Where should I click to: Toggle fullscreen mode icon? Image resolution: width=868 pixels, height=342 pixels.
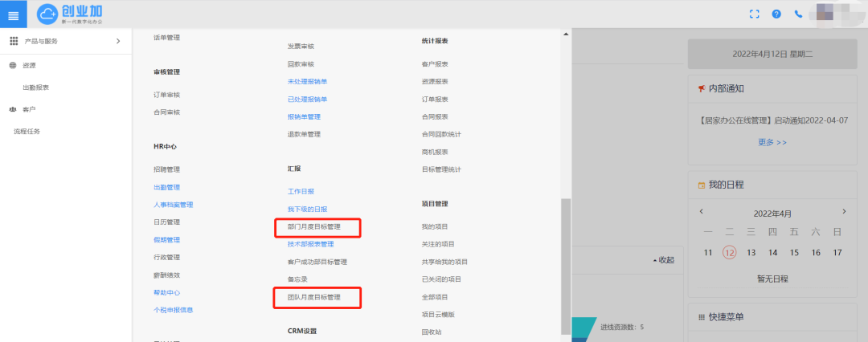coord(754,14)
